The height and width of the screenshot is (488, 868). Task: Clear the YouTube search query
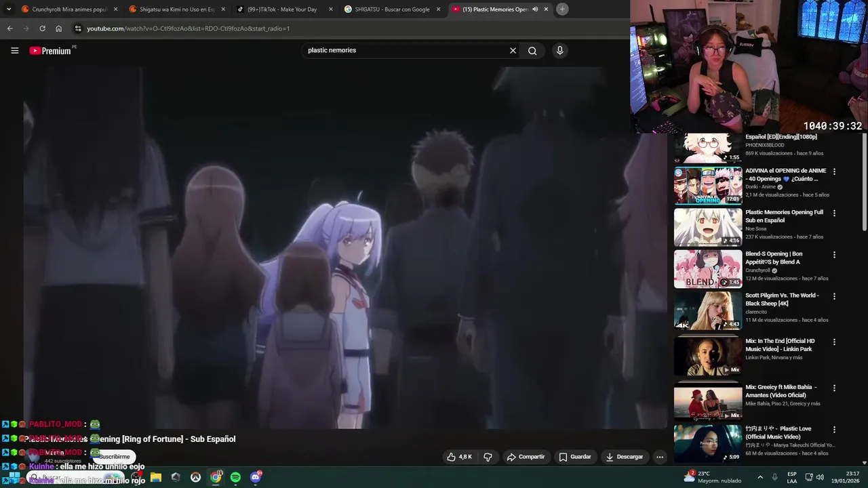coord(513,50)
